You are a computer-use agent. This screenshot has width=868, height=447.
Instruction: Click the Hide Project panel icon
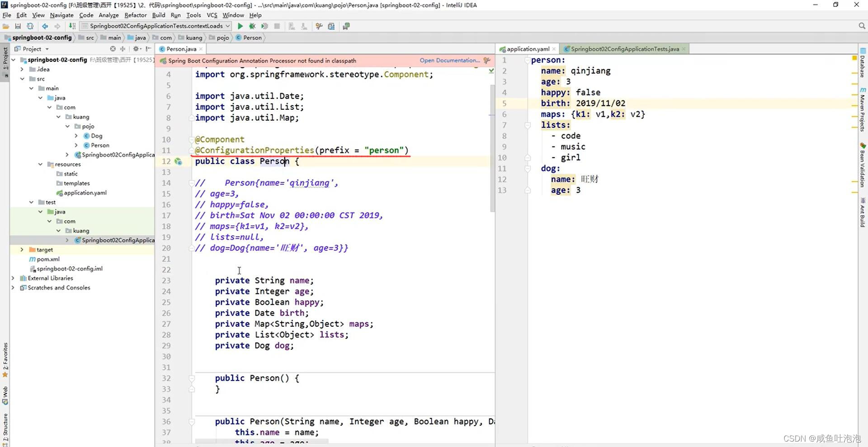tap(148, 49)
